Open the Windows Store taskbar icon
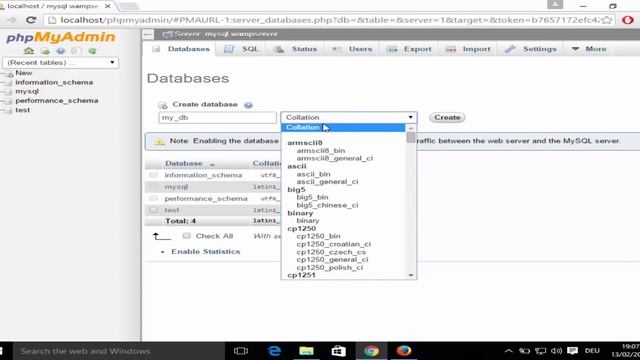This screenshot has width=640, height=360. (338, 351)
